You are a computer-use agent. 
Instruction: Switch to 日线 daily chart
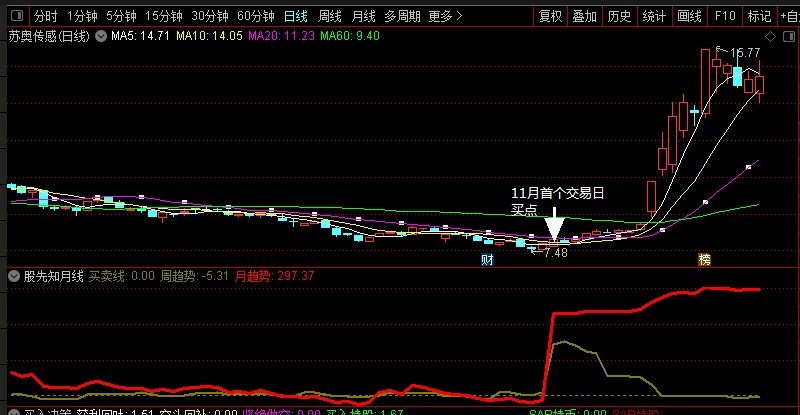(295, 16)
